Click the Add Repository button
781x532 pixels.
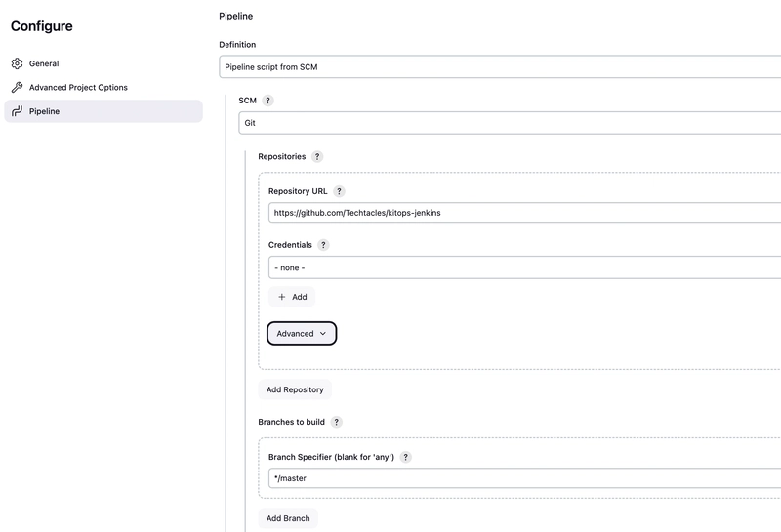pos(295,389)
